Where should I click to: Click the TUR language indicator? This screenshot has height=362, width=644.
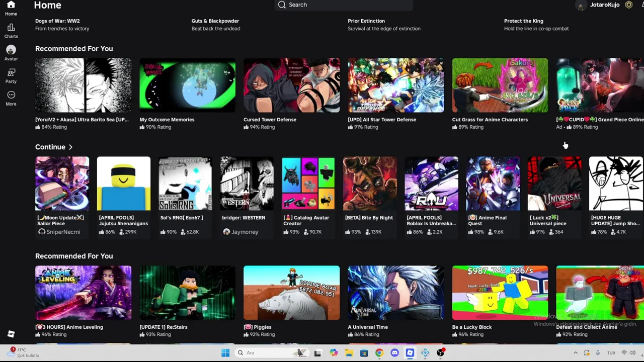(611, 353)
